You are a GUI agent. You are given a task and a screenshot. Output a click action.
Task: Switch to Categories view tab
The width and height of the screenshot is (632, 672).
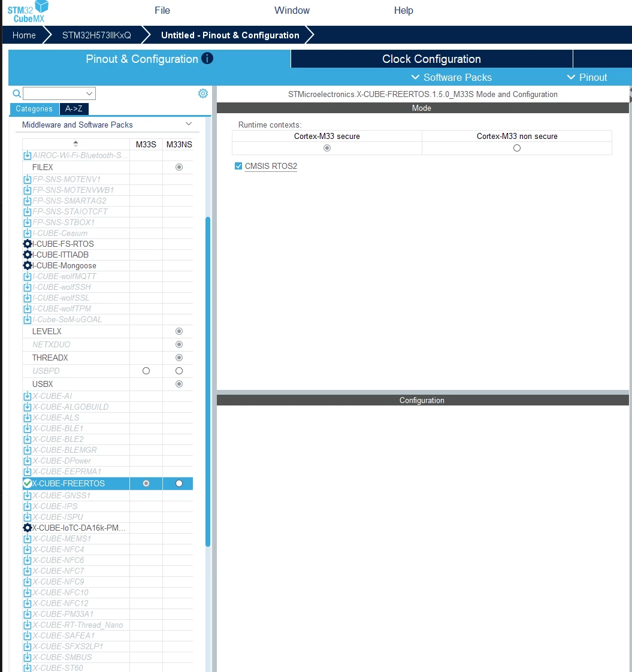click(x=34, y=109)
